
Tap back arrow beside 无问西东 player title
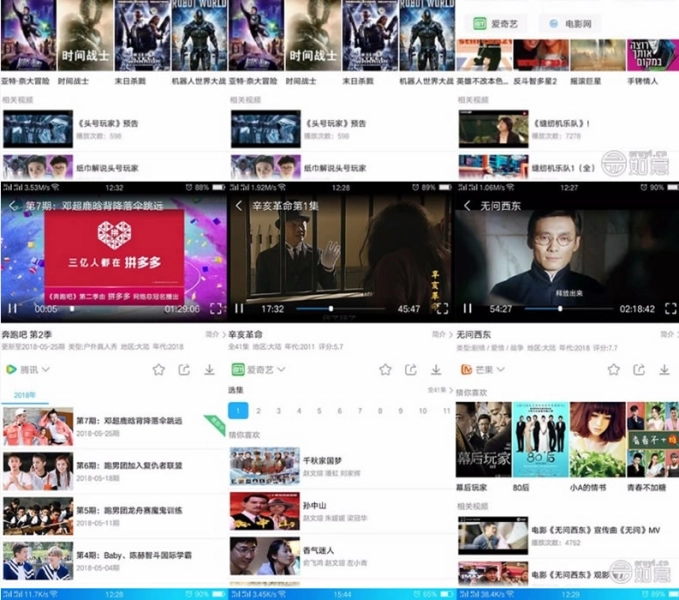click(x=467, y=206)
